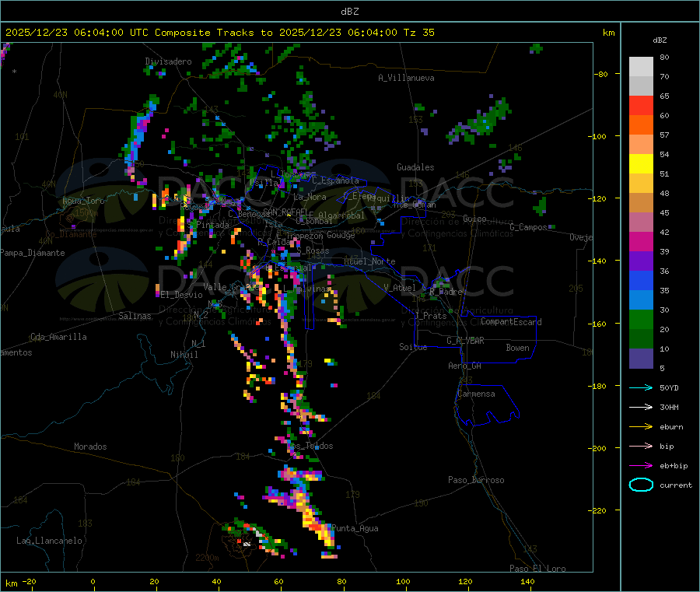
Task: Click the Morados map label
Action: click(x=90, y=447)
